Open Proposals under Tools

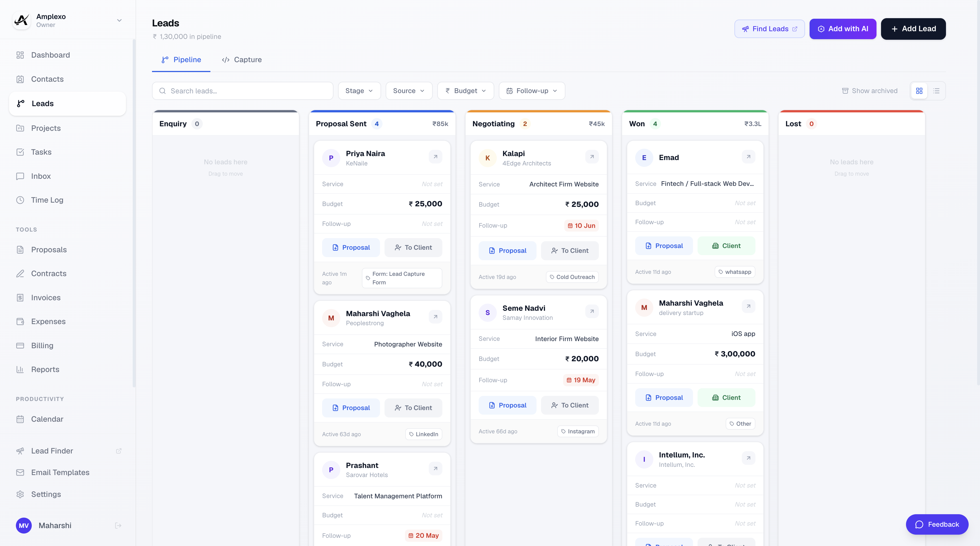point(67,250)
